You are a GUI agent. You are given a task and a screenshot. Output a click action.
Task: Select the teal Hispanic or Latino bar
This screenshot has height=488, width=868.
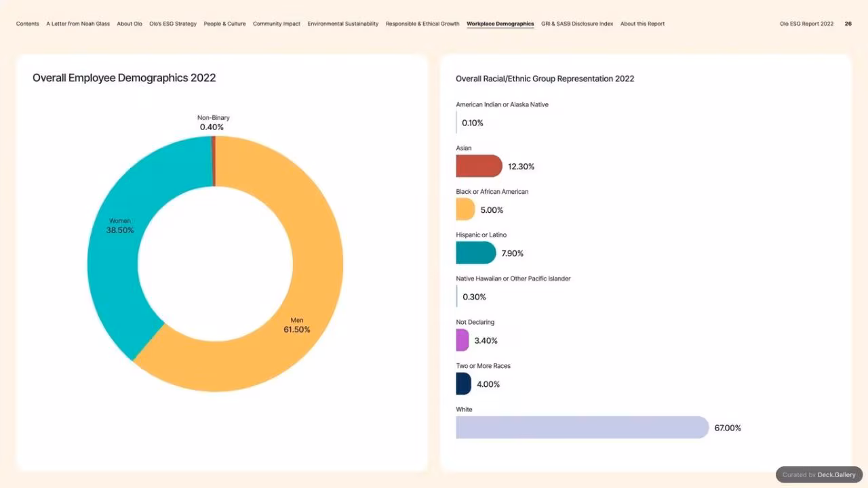(476, 253)
